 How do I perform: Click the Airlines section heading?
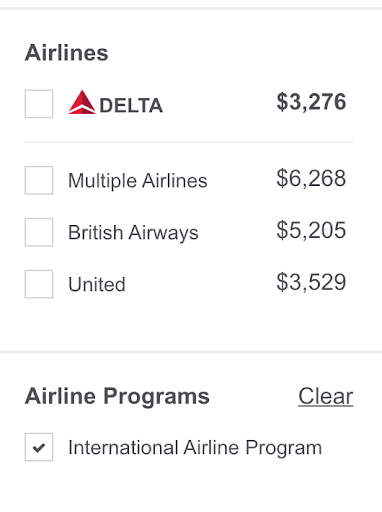point(67,53)
